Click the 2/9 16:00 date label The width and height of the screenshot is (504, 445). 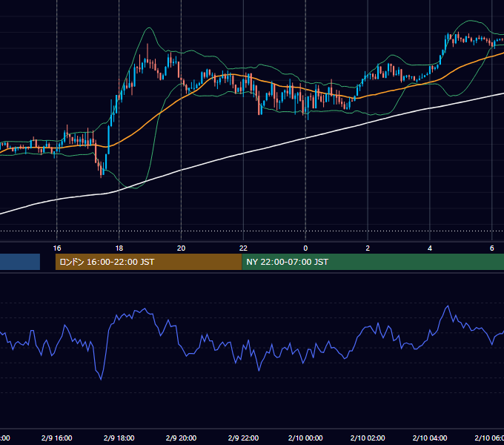[57, 438]
